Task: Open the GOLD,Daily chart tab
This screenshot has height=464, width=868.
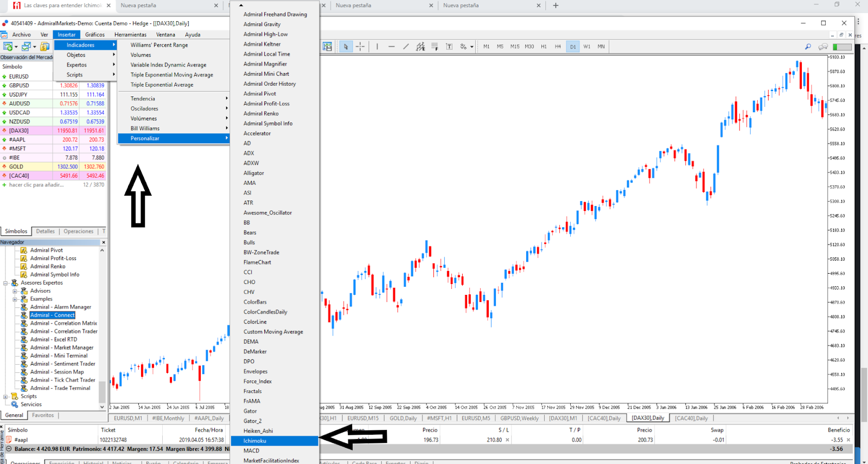Action: click(403, 418)
